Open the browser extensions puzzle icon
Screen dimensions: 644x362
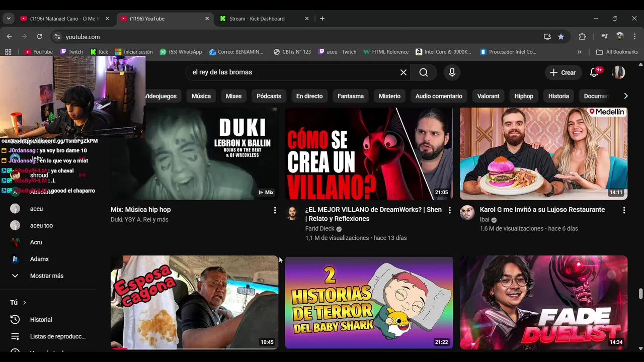pos(582,37)
